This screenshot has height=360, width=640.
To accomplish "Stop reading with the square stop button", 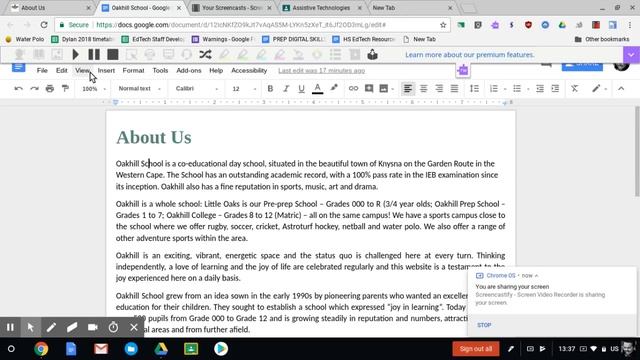I will point(113,54).
